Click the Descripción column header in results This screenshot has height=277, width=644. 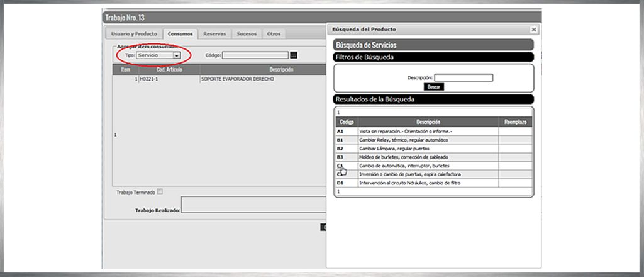pyautogui.click(x=428, y=122)
